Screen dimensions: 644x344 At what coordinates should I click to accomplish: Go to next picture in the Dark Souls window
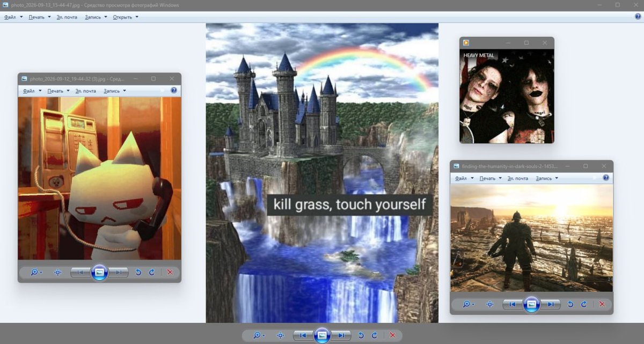(550, 304)
